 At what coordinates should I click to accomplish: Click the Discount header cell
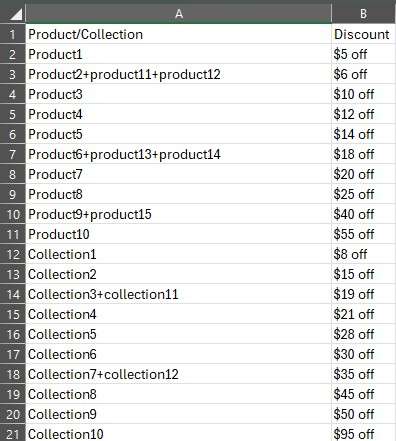(364, 34)
